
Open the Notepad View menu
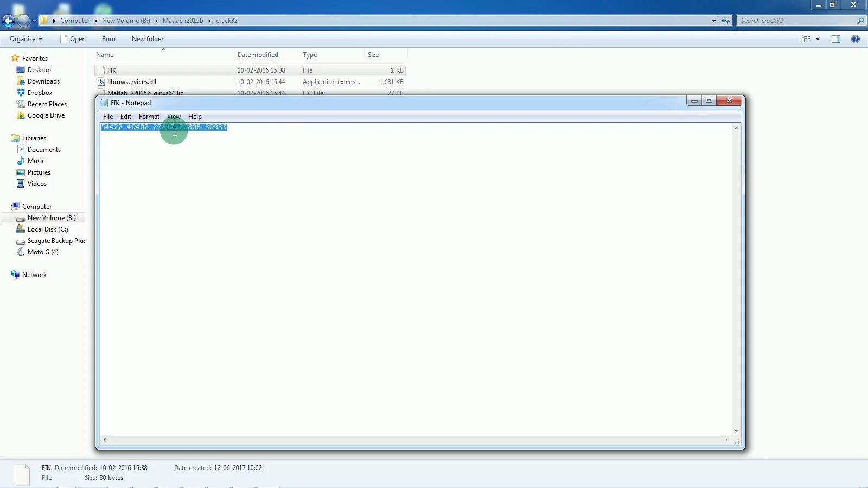click(174, 117)
